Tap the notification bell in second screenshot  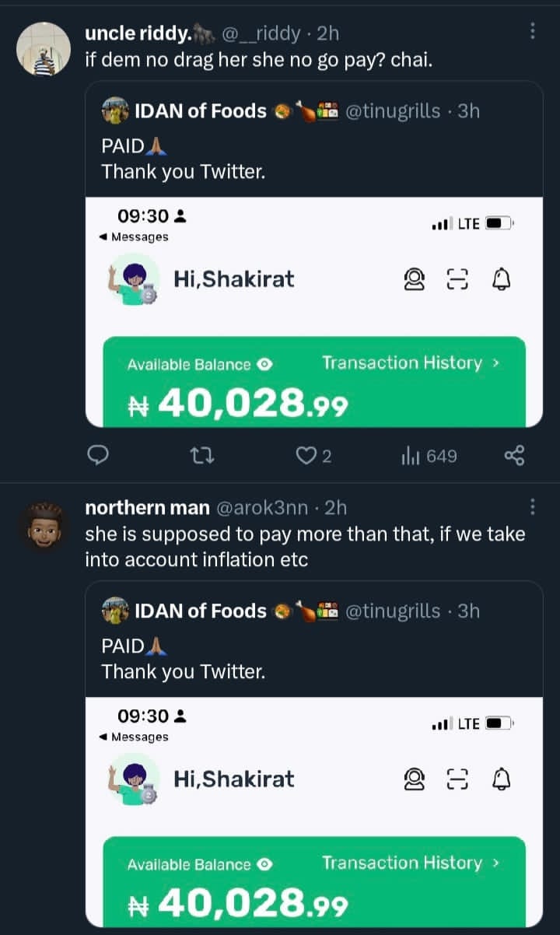click(502, 779)
